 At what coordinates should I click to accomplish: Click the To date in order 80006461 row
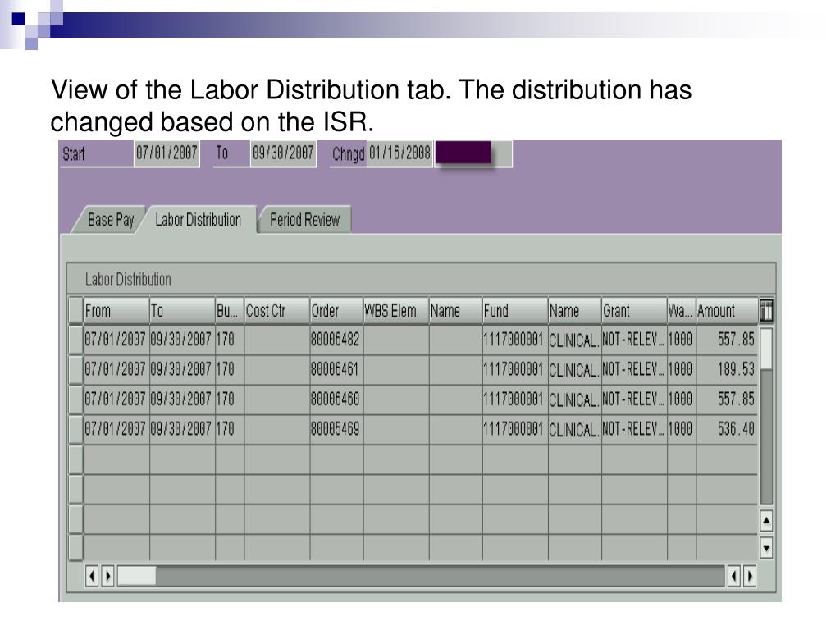[182, 370]
